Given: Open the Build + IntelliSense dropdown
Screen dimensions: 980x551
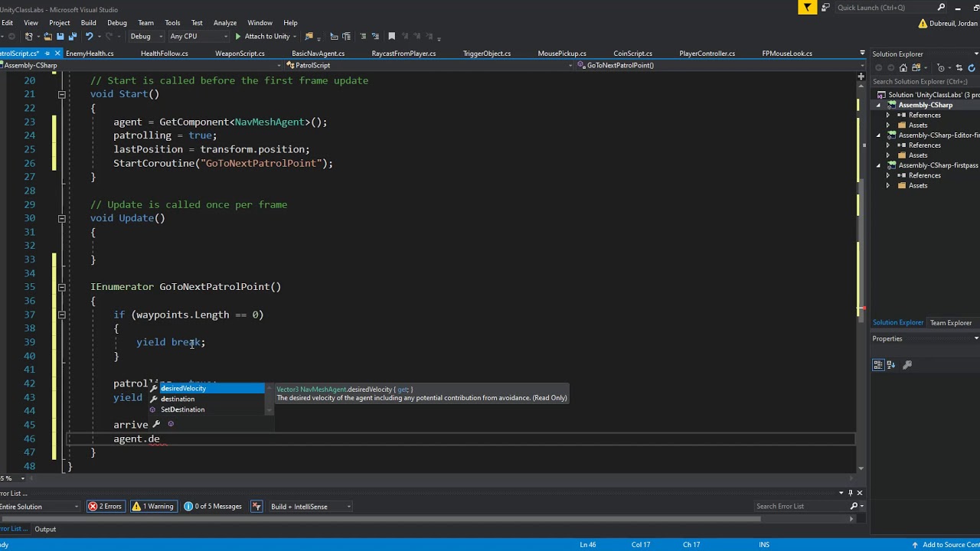Looking at the screenshot, I should [x=310, y=507].
